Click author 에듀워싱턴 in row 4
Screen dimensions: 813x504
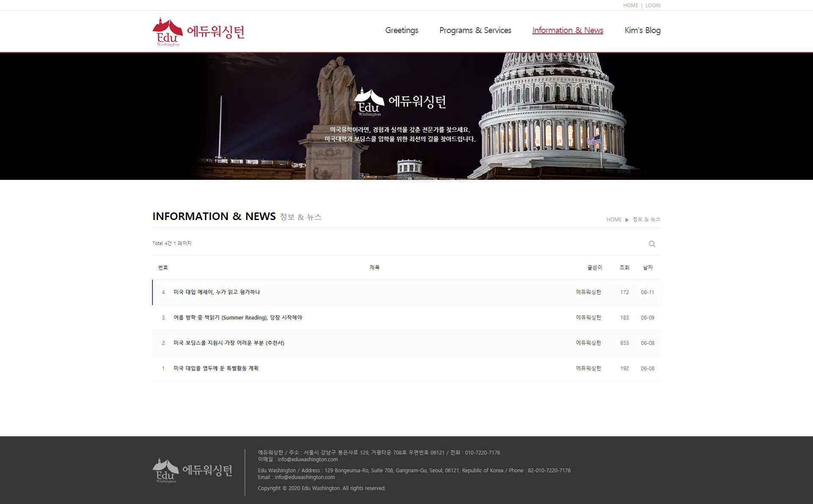589,292
